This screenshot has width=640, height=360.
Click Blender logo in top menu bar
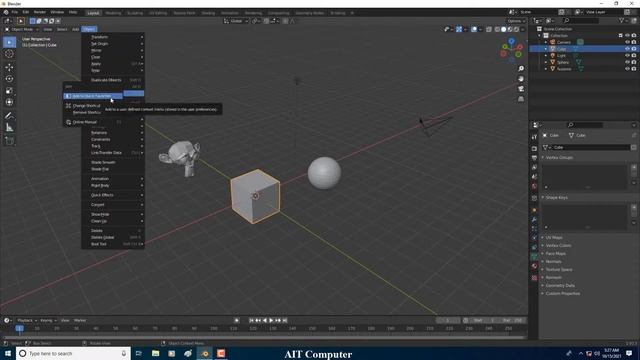6,12
